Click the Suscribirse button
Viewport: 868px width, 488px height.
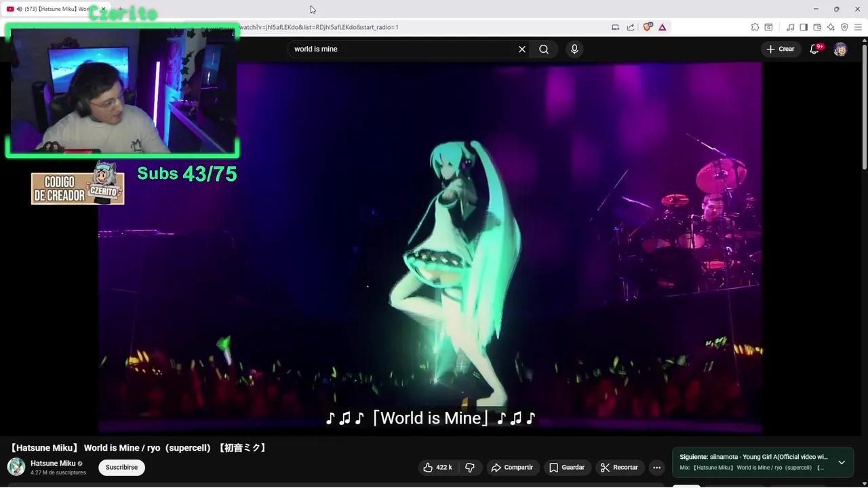121,467
